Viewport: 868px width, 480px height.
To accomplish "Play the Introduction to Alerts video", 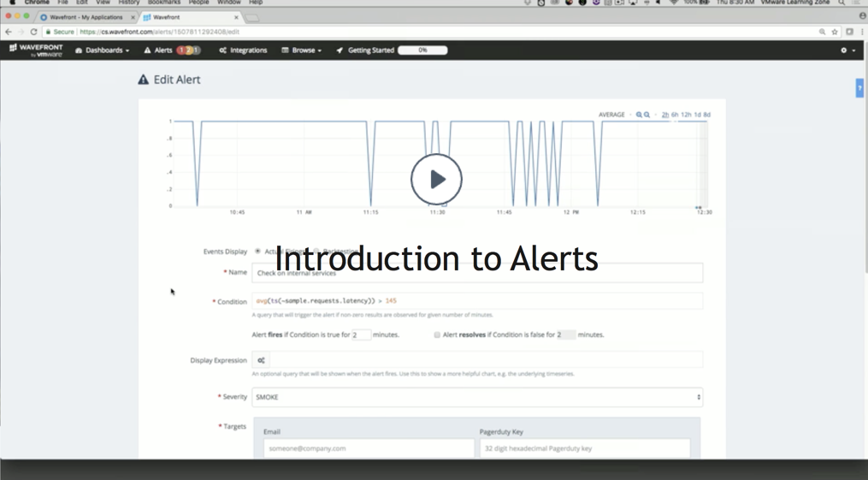I will [436, 179].
